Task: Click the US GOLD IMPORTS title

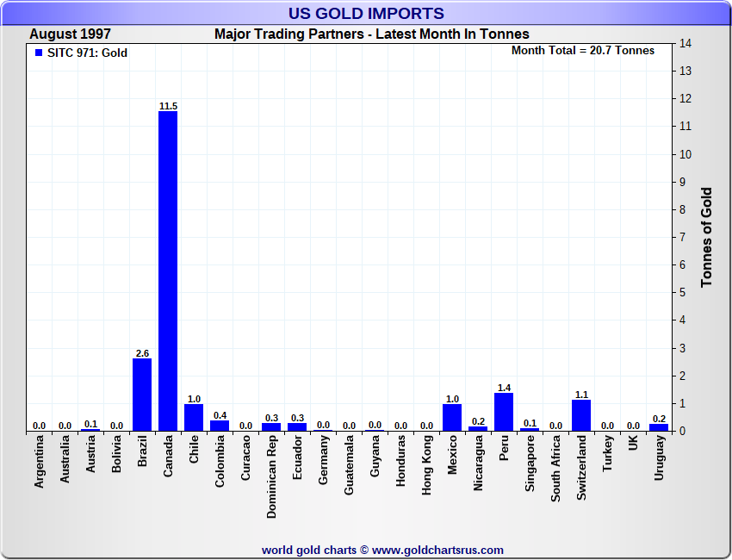Action: 366,13
